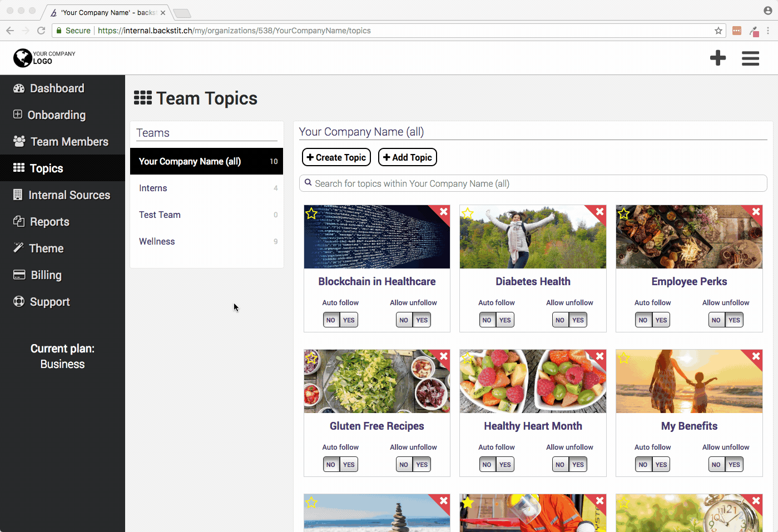Remove the Blockchain in Healthcare topic
The image size is (778, 532).
click(x=444, y=211)
